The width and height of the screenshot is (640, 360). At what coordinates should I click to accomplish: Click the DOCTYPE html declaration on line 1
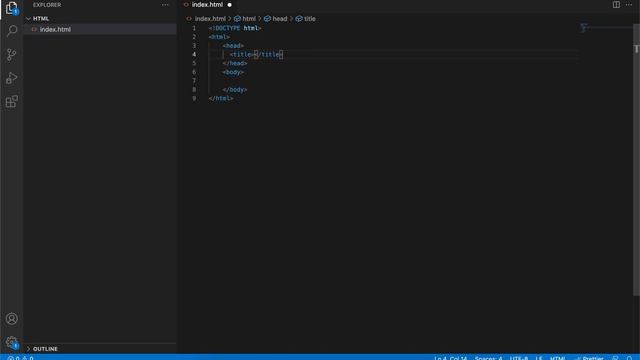(x=235, y=28)
